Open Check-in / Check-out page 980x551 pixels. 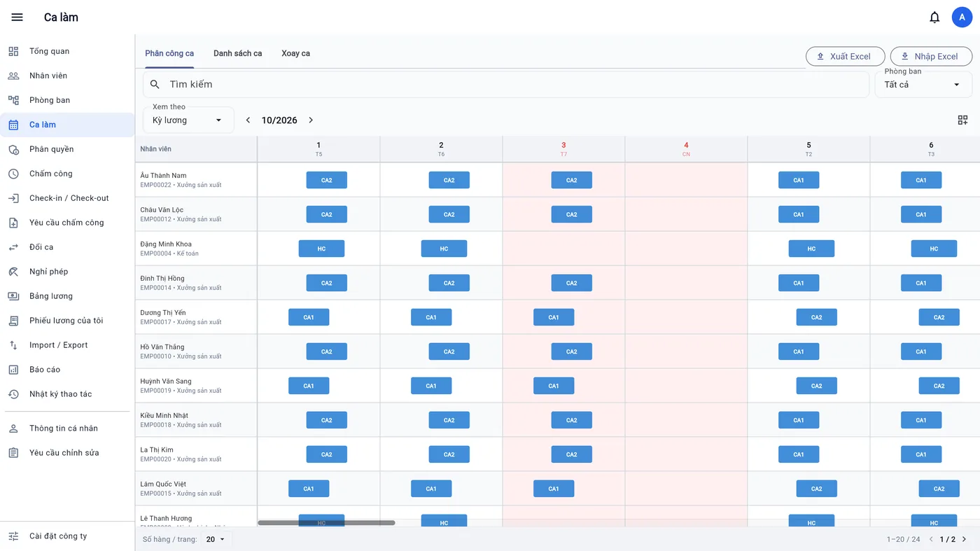(x=67, y=198)
